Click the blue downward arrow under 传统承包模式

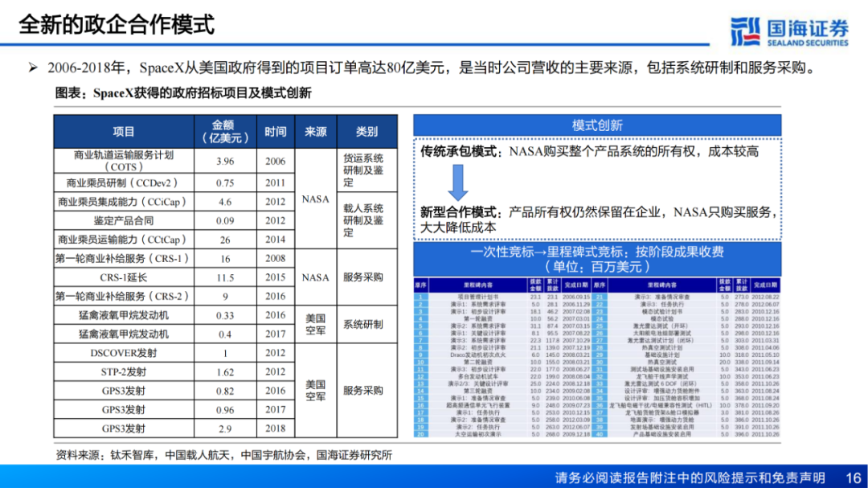pyautogui.click(x=458, y=183)
